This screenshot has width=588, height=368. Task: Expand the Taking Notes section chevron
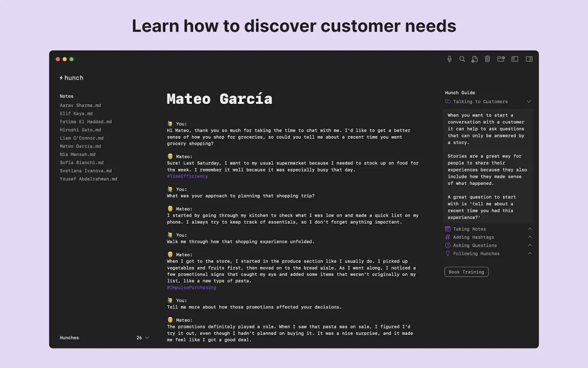[530, 229]
